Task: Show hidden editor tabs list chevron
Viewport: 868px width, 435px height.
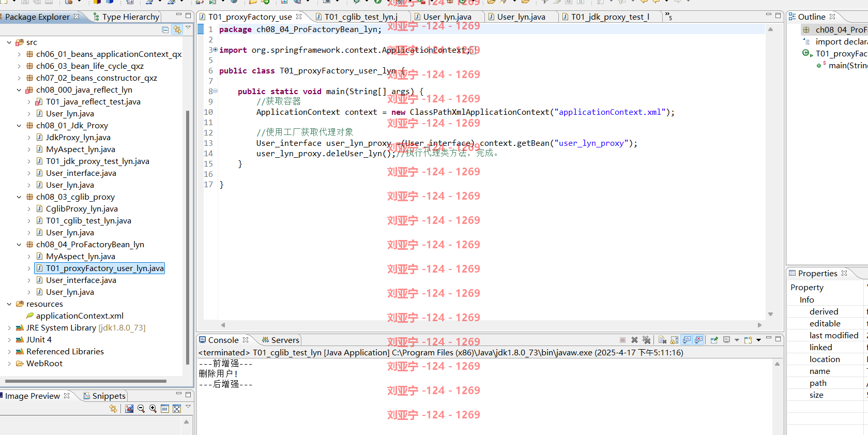Action: point(669,17)
